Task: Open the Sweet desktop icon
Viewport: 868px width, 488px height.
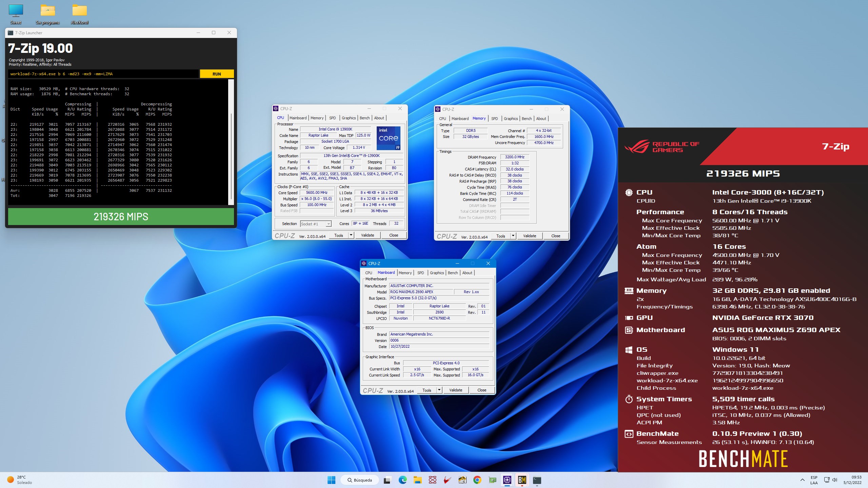Action: (x=16, y=14)
